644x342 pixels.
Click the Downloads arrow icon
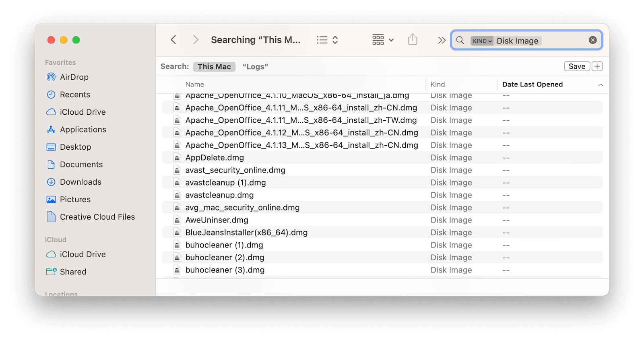coord(51,182)
